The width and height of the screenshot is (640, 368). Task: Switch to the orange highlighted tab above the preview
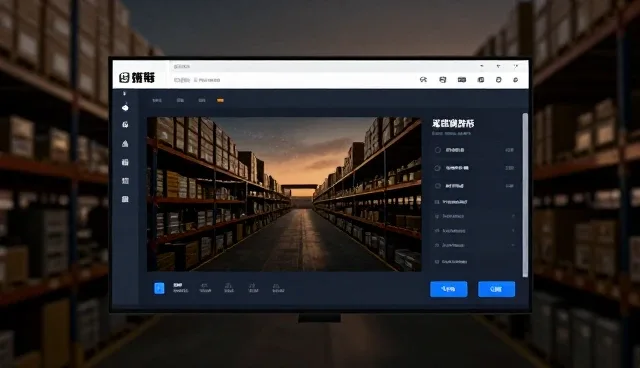(x=220, y=100)
